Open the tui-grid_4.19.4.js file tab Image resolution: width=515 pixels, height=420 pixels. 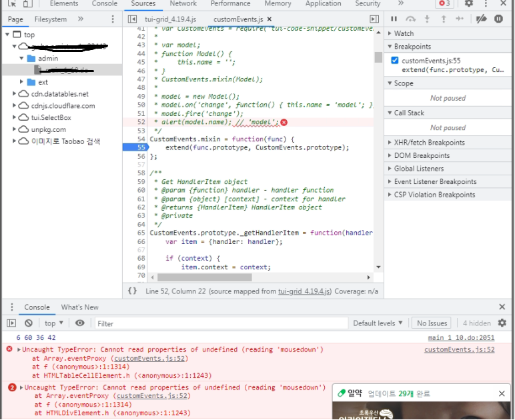(171, 19)
